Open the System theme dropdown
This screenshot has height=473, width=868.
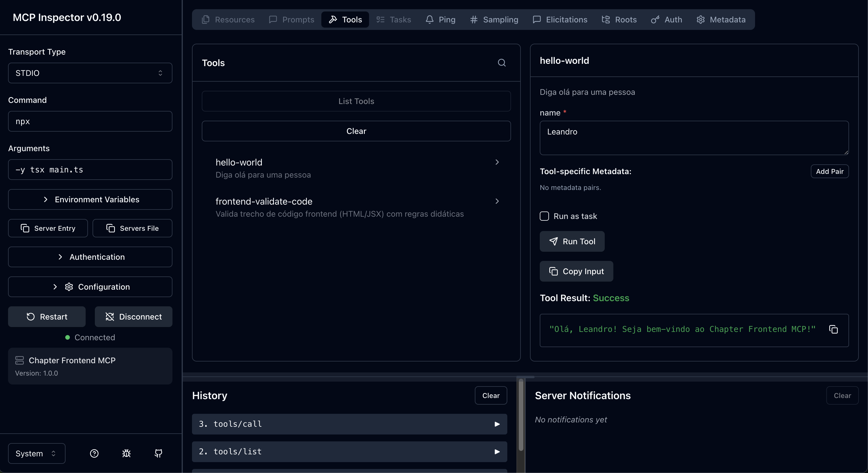[x=37, y=453]
